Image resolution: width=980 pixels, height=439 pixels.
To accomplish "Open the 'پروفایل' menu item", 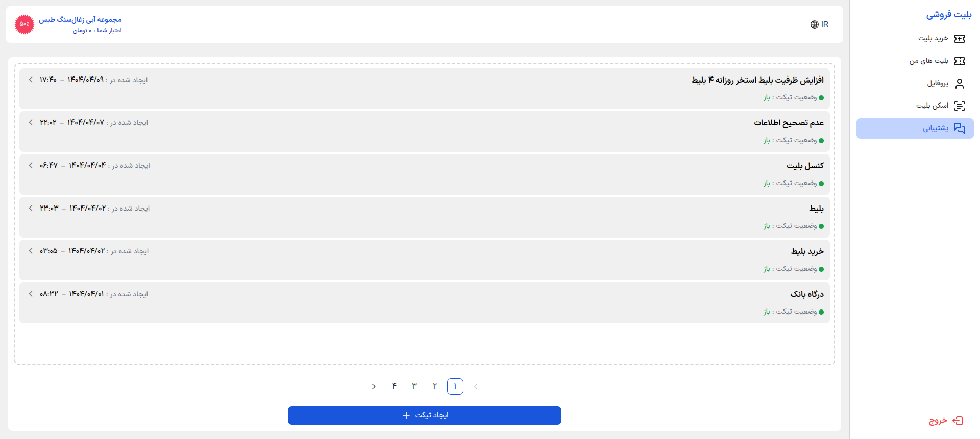I will point(938,84).
